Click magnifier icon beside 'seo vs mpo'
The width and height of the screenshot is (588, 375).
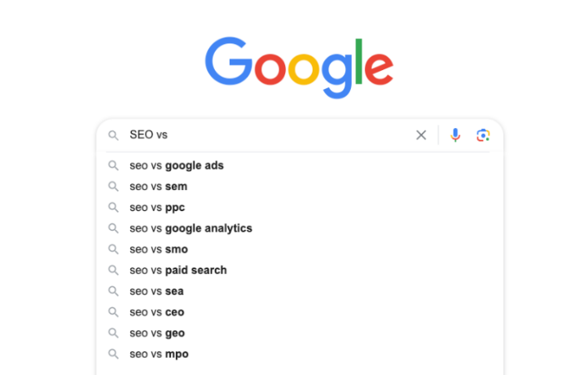(114, 354)
